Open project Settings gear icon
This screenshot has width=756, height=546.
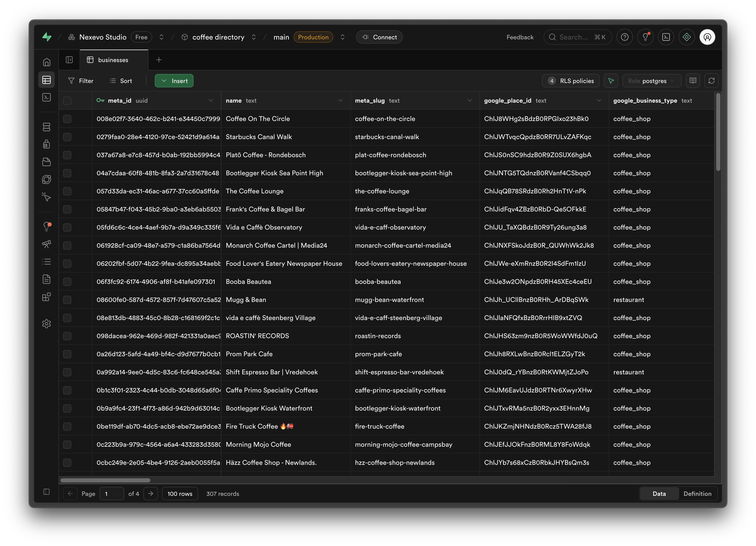point(47,323)
